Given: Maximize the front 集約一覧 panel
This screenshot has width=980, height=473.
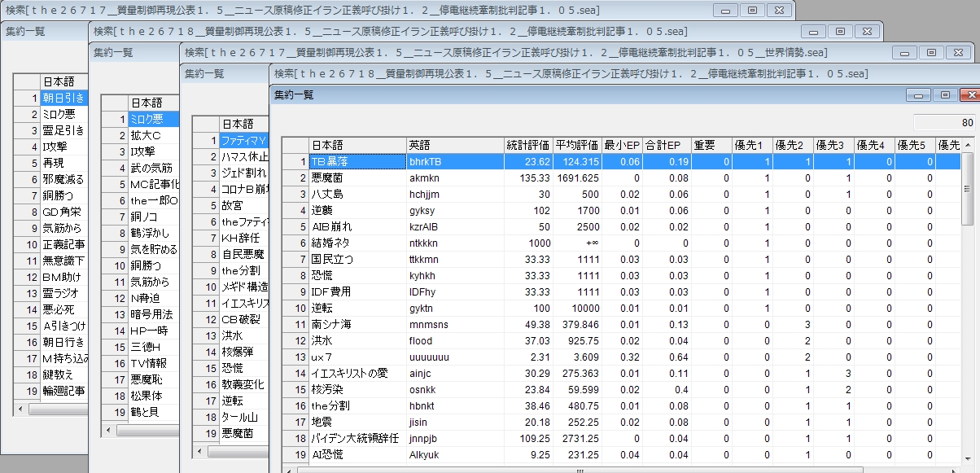Looking at the screenshot, I should 944,94.
